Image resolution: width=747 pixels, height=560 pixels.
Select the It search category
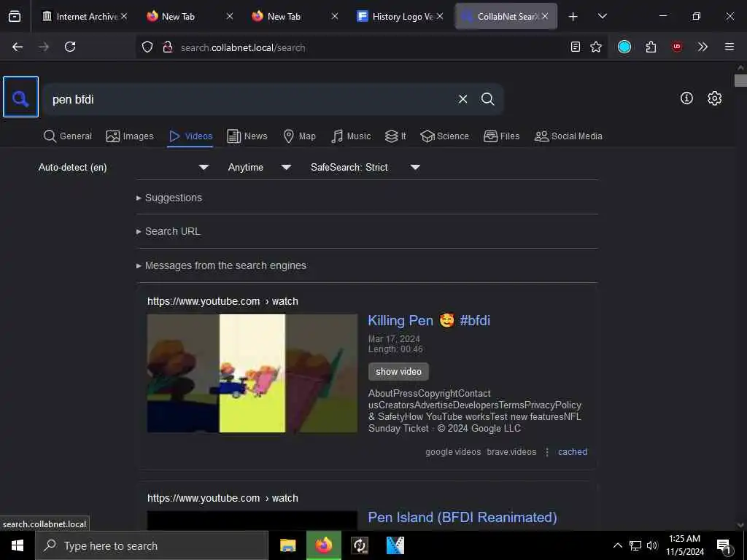click(395, 136)
